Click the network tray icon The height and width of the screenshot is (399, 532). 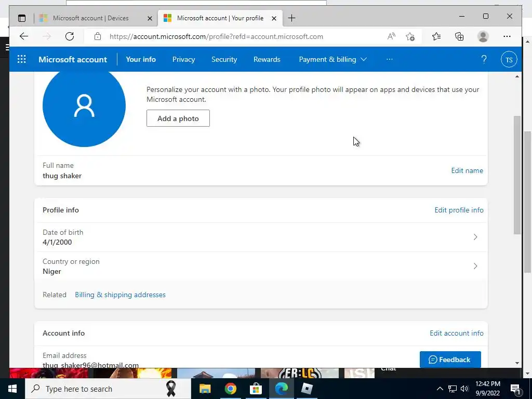pos(453,389)
